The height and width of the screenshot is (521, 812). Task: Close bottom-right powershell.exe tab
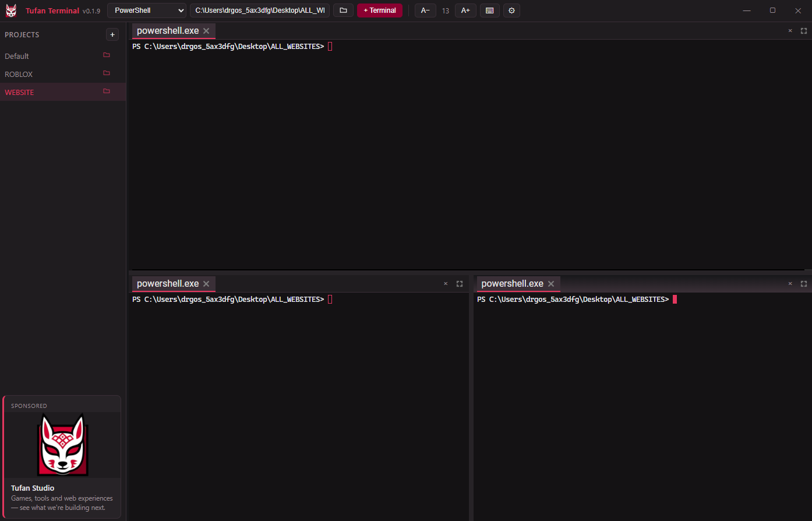point(551,284)
